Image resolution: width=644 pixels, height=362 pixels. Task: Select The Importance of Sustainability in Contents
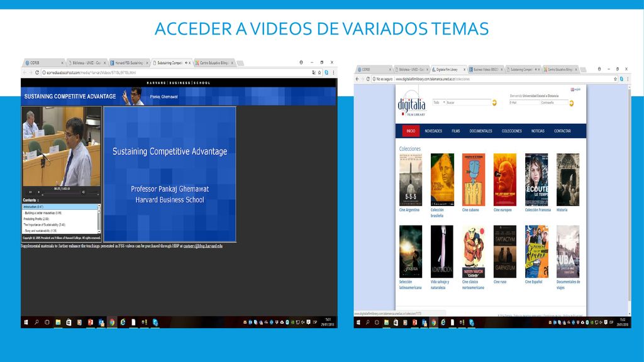click(x=60, y=225)
